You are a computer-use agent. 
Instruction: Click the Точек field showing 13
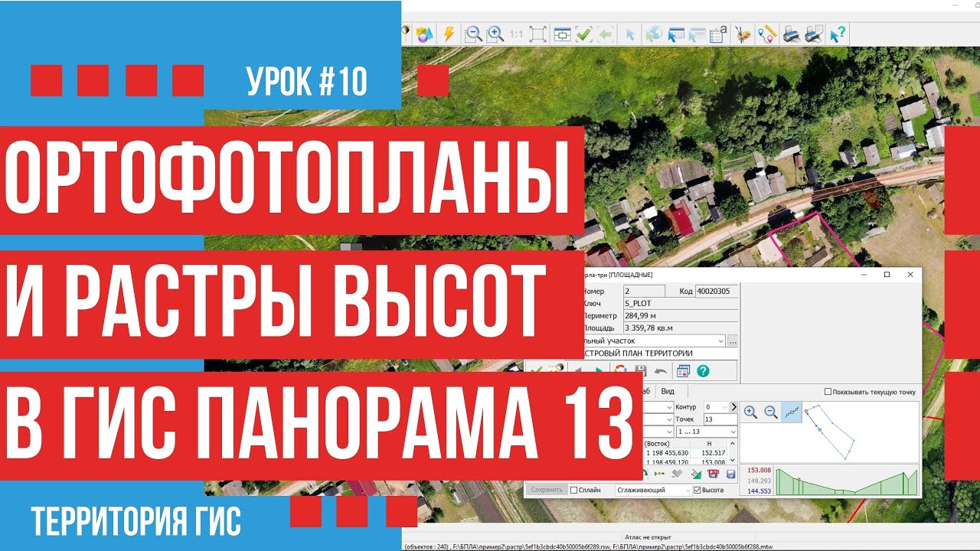point(720,419)
